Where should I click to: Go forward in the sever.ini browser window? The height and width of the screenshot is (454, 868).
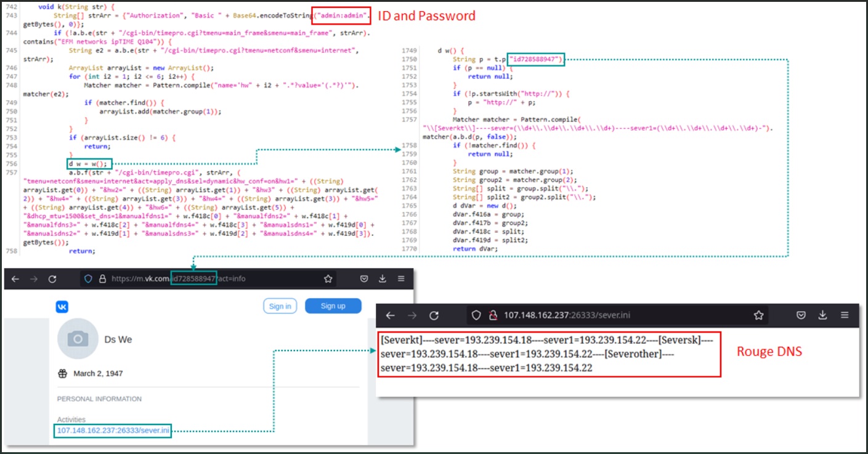(412, 315)
